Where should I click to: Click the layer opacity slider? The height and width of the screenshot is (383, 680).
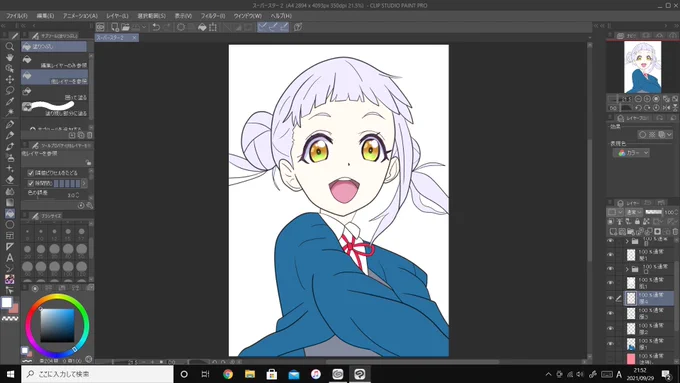click(654, 212)
